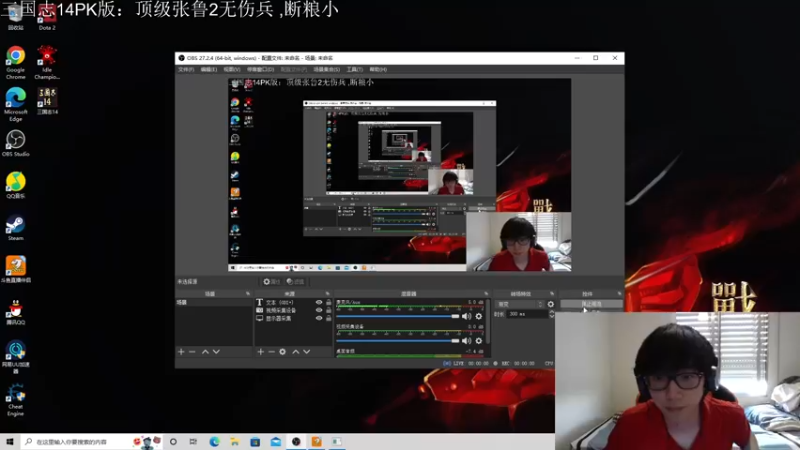Open File Explorer from the taskbar
This screenshot has width=800, height=450.
coord(234,441)
